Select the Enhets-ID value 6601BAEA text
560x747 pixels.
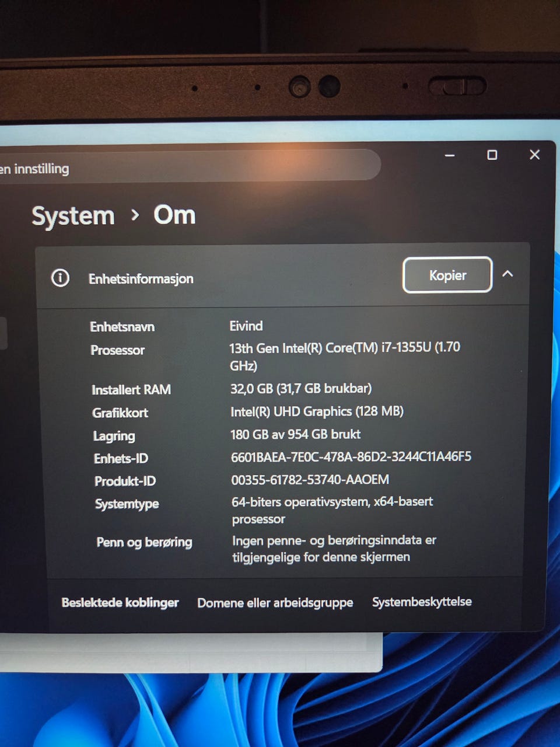point(351,456)
